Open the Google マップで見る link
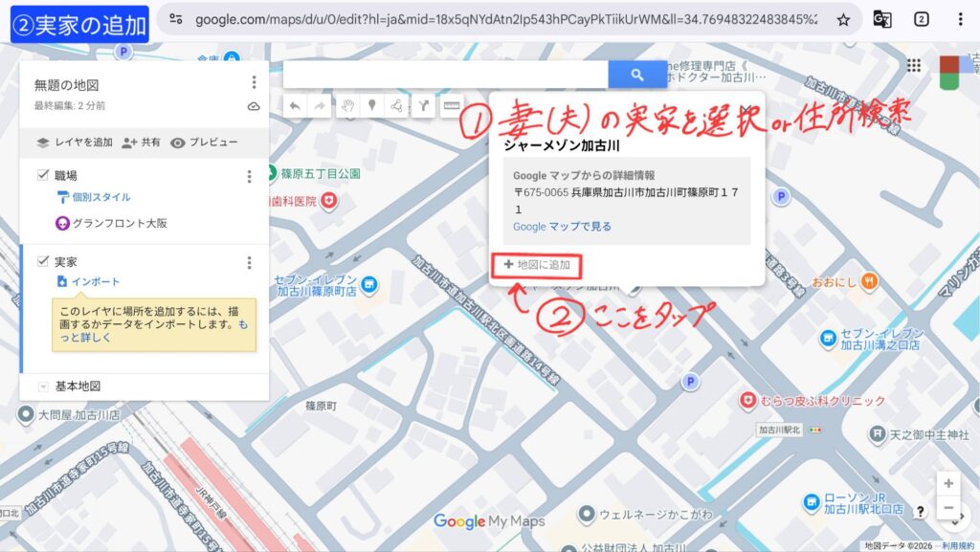Screen dimensions: 980x552 [562, 227]
